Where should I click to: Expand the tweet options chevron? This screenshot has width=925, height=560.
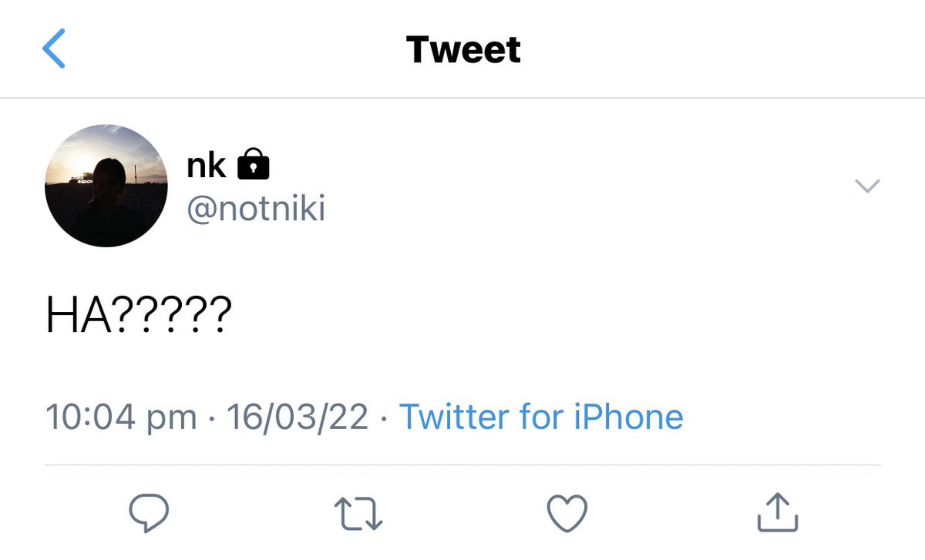[867, 186]
